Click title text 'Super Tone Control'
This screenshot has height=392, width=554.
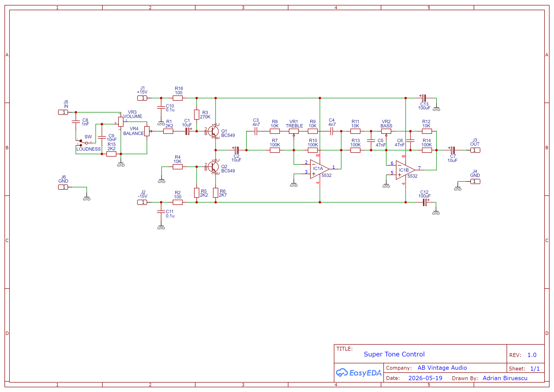[394, 354]
